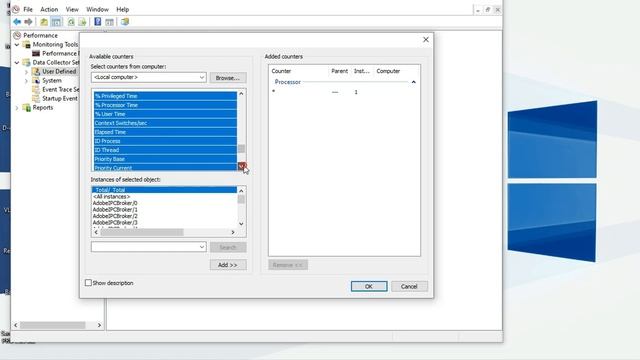
Task: Click the counters list scroll-up arrow
Action: pyautogui.click(x=241, y=93)
